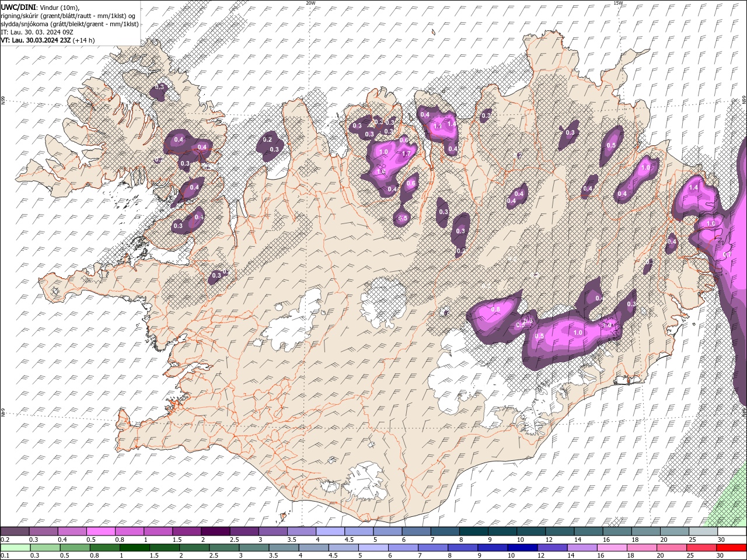The height and width of the screenshot is (560, 747).
Task: Click the '0.2' label under upper legend row
Action: coord(5,540)
